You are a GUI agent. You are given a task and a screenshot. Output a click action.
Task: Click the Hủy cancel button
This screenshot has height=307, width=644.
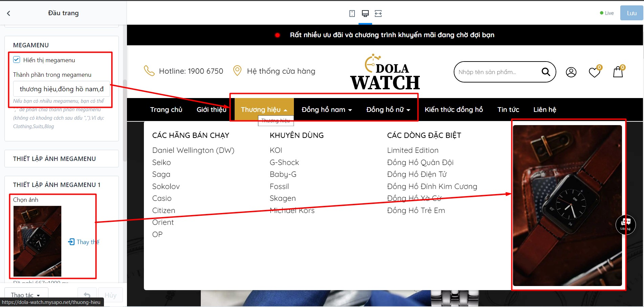(110, 295)
